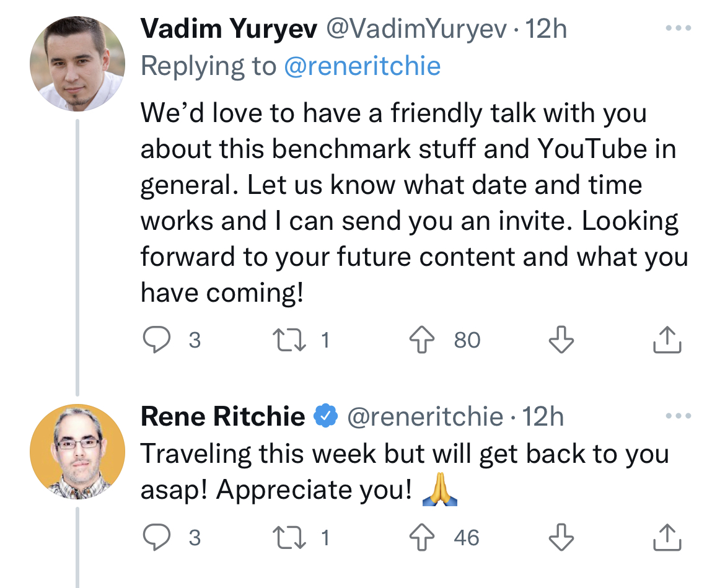Open the @reneritchie mention link
This screenshot has width=725, height=588.
(362, 66)
